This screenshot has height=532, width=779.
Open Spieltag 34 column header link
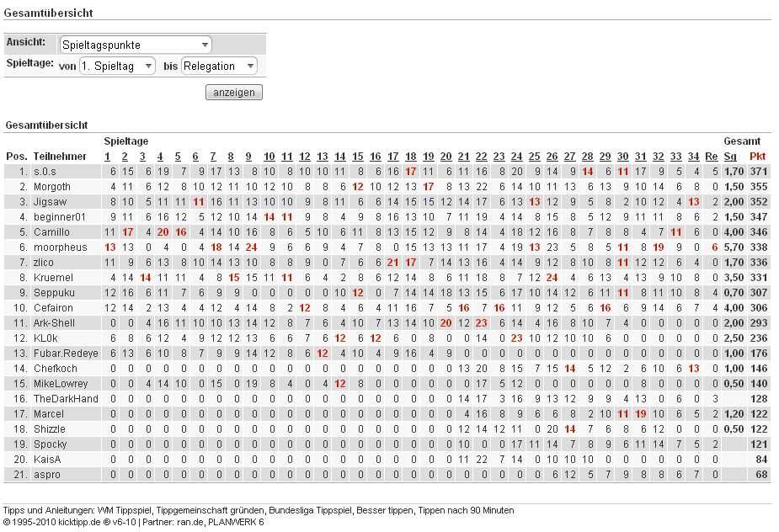(x=694, y=157)
